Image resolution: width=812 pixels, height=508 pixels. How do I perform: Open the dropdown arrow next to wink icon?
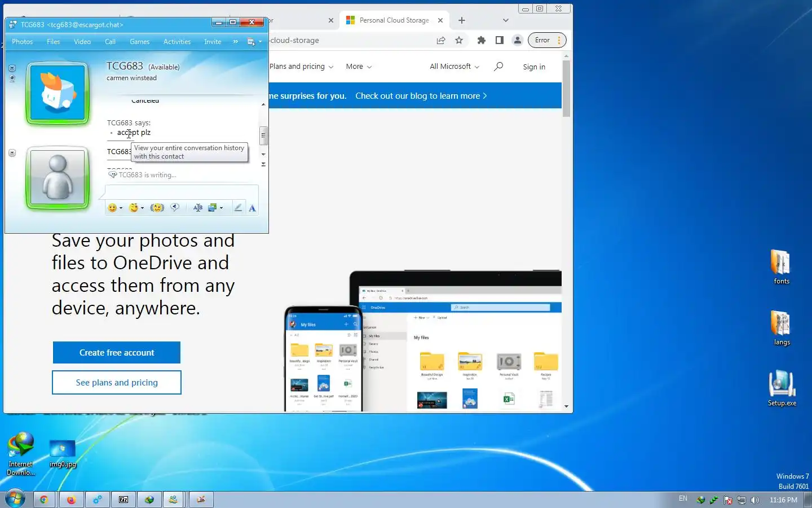(x=142, y=208)
